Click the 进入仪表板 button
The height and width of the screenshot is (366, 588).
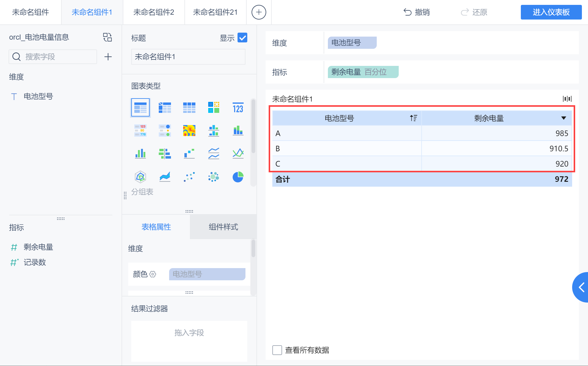point(551,12)
